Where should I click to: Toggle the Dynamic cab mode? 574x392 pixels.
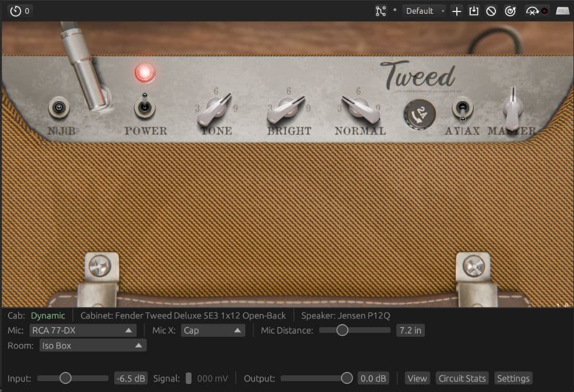point(48,316)
